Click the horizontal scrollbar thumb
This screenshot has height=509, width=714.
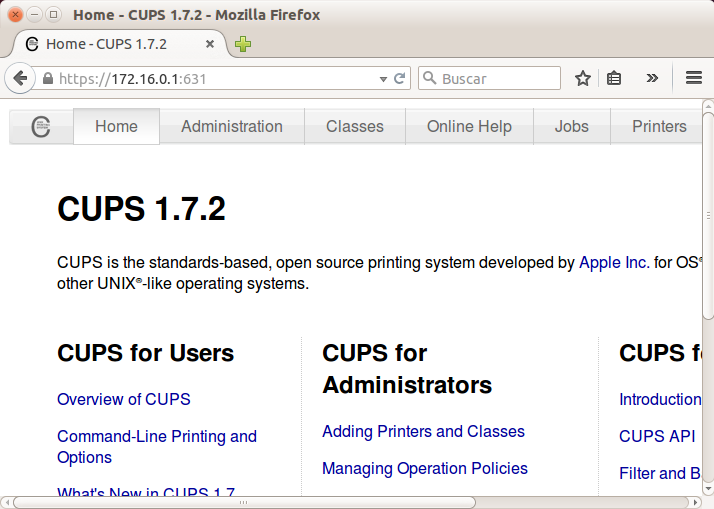click(244, 503)
